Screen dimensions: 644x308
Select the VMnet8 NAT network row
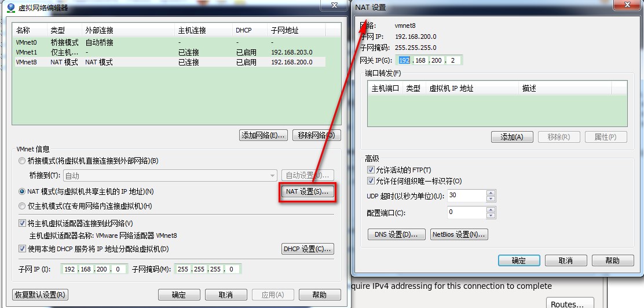[170, 62]
